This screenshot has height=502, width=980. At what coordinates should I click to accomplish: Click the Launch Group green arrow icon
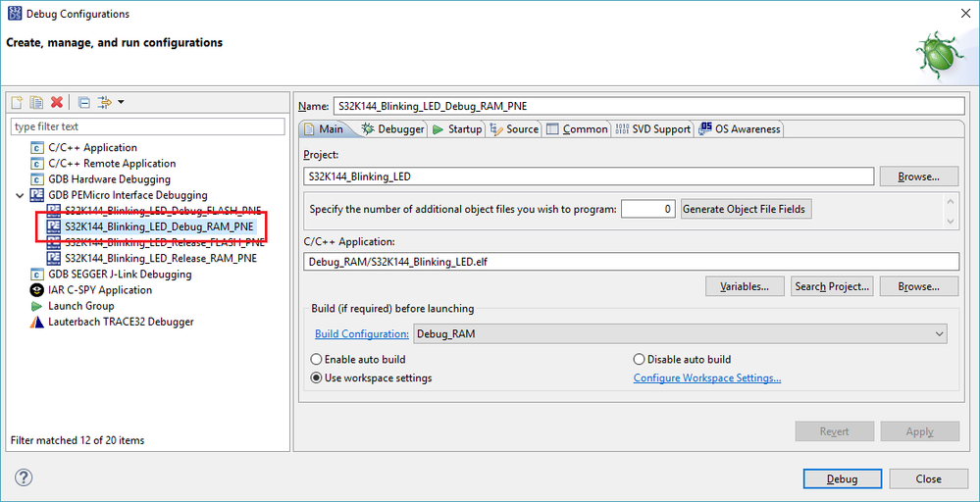coord(37,306)
